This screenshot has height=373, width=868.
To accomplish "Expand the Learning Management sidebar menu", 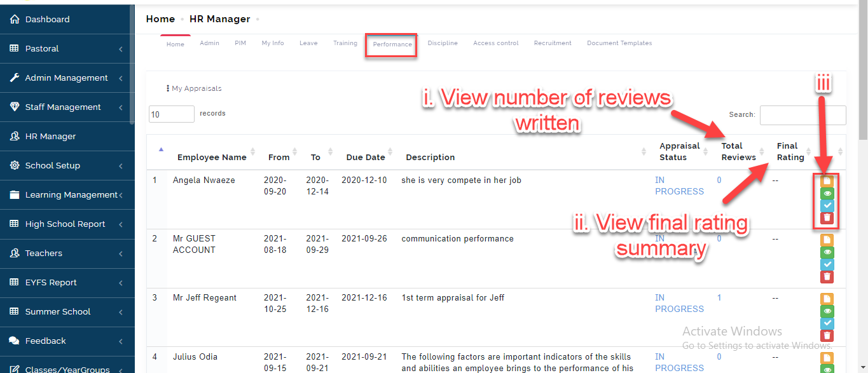I will click(67, 195).
